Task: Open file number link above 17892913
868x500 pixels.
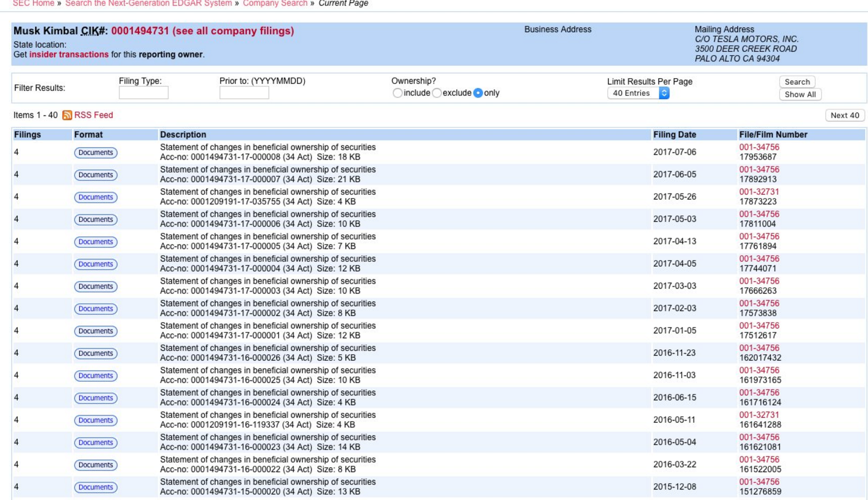Action: coord(759,170)
